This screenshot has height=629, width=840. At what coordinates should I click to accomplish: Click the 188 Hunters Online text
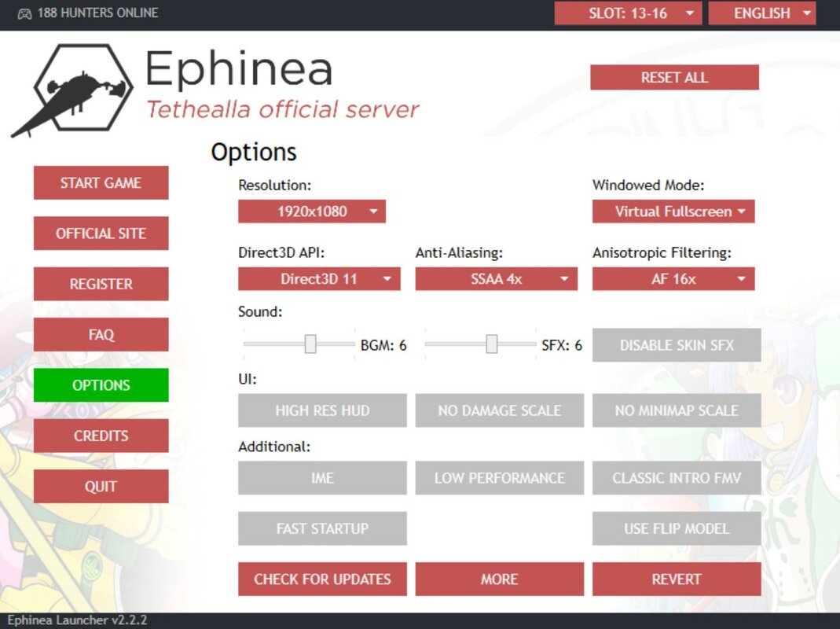[x=97, y=13]
